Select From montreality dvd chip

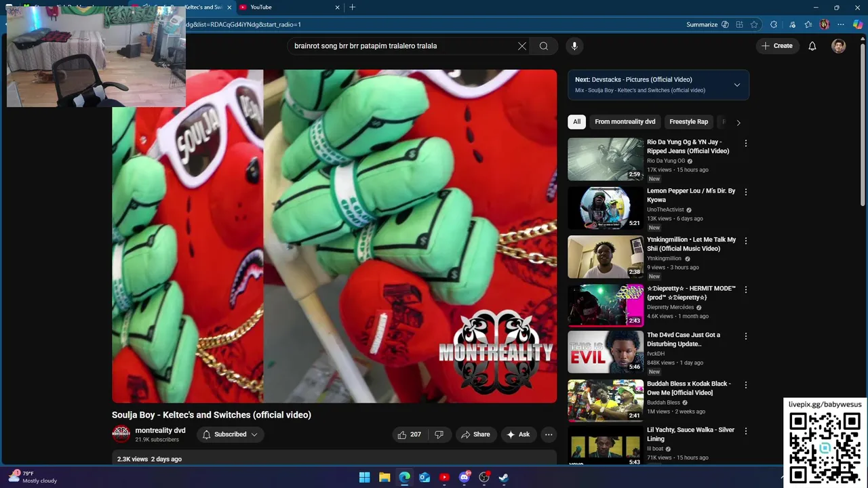point(625,122)
